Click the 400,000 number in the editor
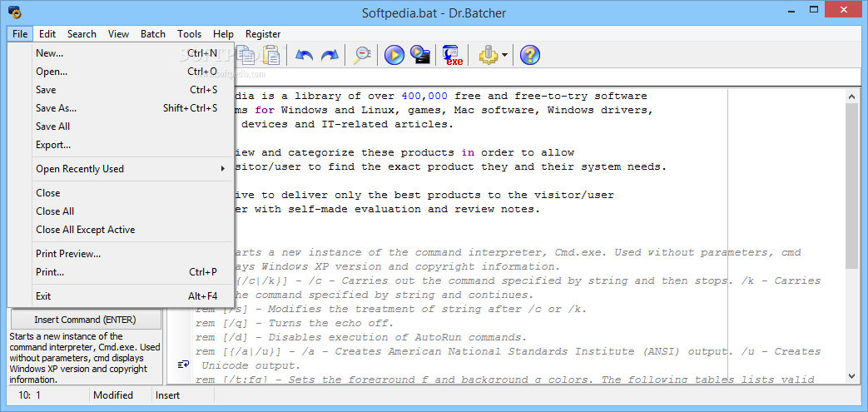868x412 pixels. [x=424, y=96]
